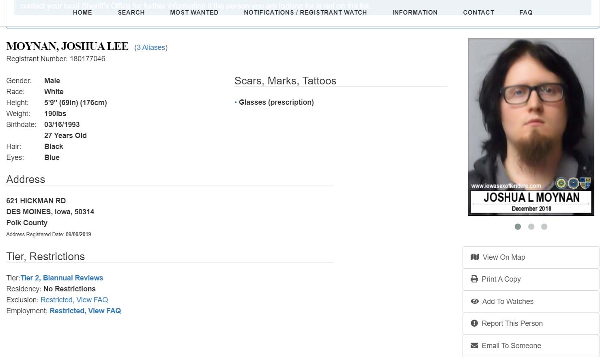Click the printer icon beside Print A Copy
600x364 pixels.
(474, 279)
